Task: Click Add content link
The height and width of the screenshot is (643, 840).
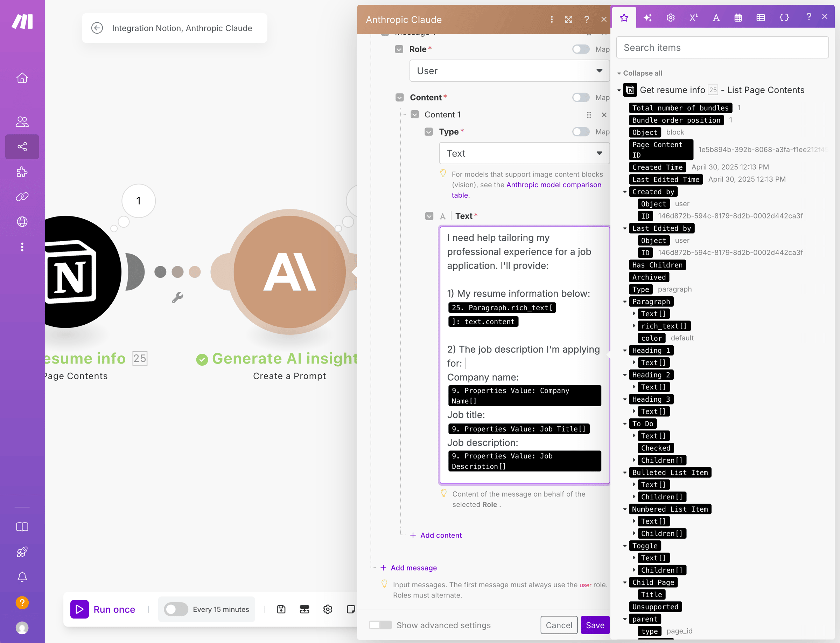Action: (436, 535)
